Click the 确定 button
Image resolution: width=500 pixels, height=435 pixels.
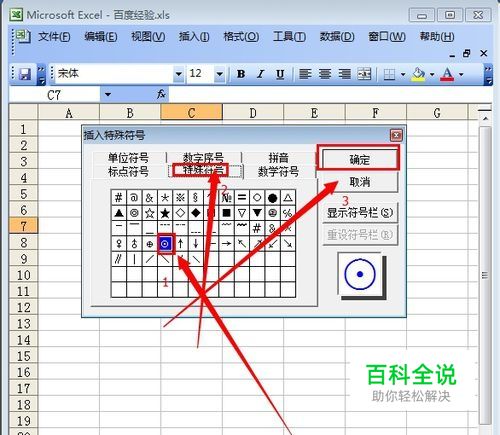(360, 159)
